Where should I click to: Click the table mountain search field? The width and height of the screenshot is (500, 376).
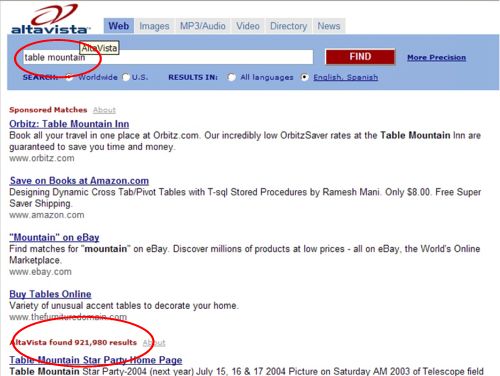168,57
